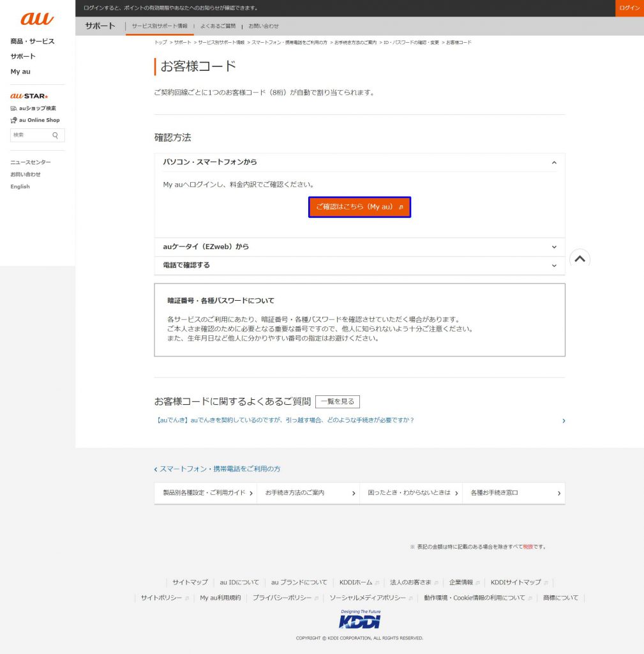Open ニュースセンター link

pyautogui.click(x=31, y=162)
